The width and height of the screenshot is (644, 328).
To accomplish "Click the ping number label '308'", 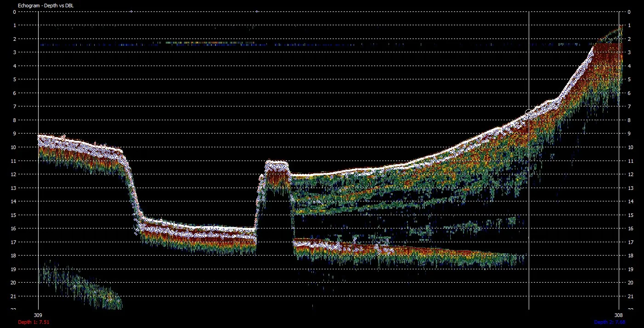I will (619, 316).
